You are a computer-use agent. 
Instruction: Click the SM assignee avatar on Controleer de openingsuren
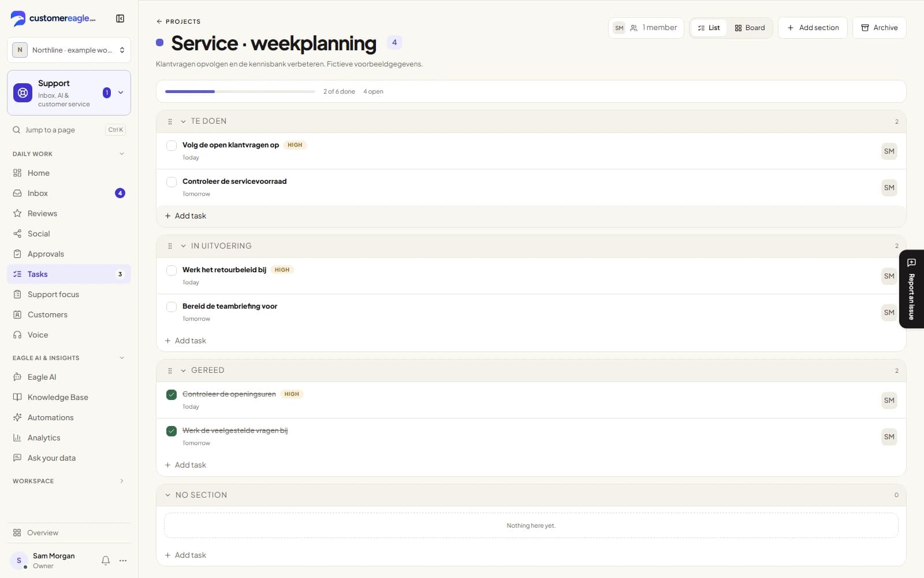pyautogui.click(x=889, y=401)
